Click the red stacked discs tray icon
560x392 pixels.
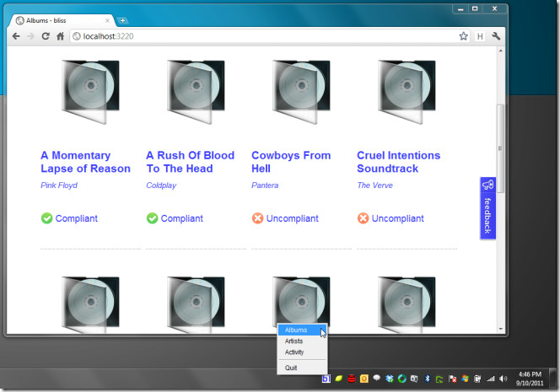pos(352,379)
